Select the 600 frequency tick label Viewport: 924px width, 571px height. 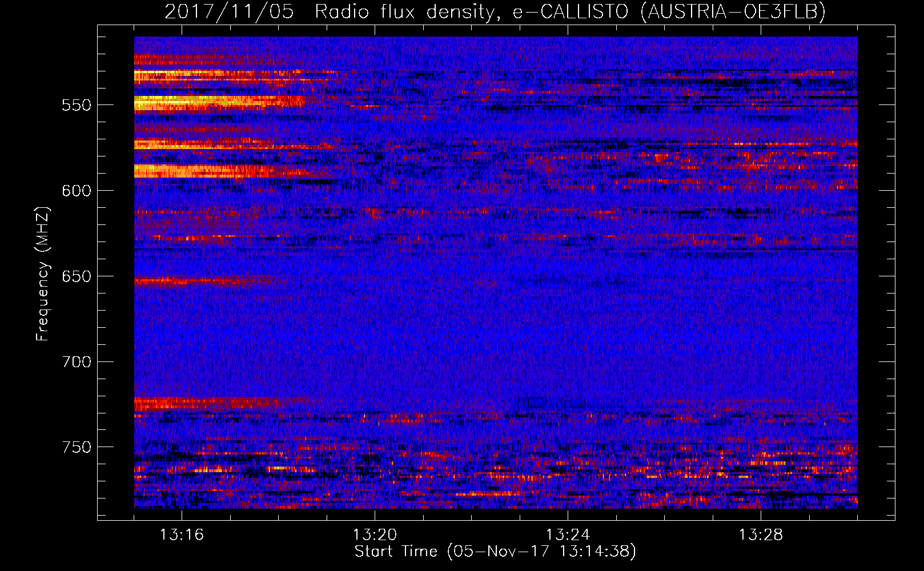pyautogui.click(x=77, y=191)
